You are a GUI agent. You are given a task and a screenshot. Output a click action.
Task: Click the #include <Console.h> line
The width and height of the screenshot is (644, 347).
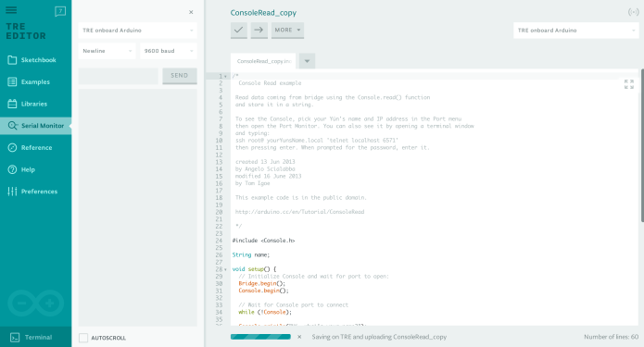263,241
